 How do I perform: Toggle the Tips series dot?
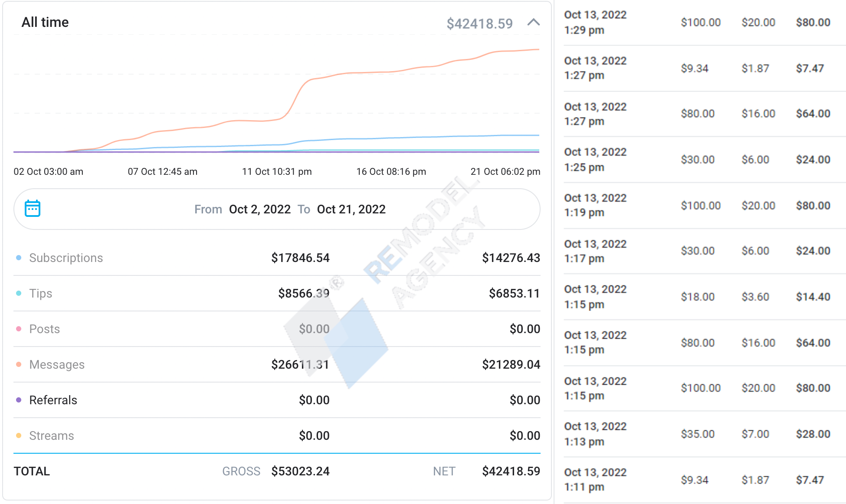click(19, 294)
